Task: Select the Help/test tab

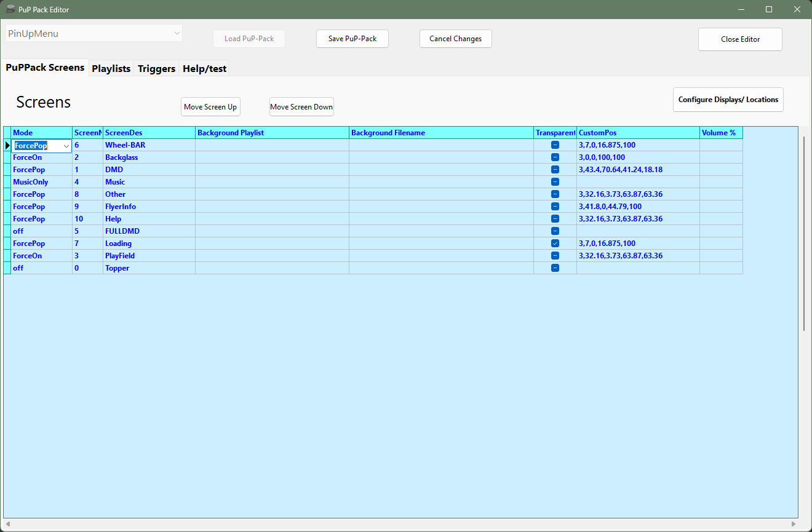Action: (204, 69)
